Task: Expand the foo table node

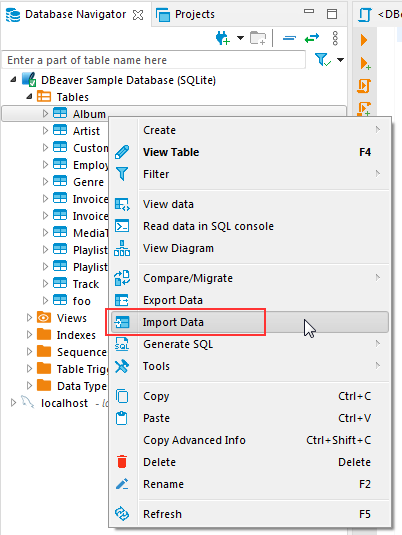Action: (45, 300)
